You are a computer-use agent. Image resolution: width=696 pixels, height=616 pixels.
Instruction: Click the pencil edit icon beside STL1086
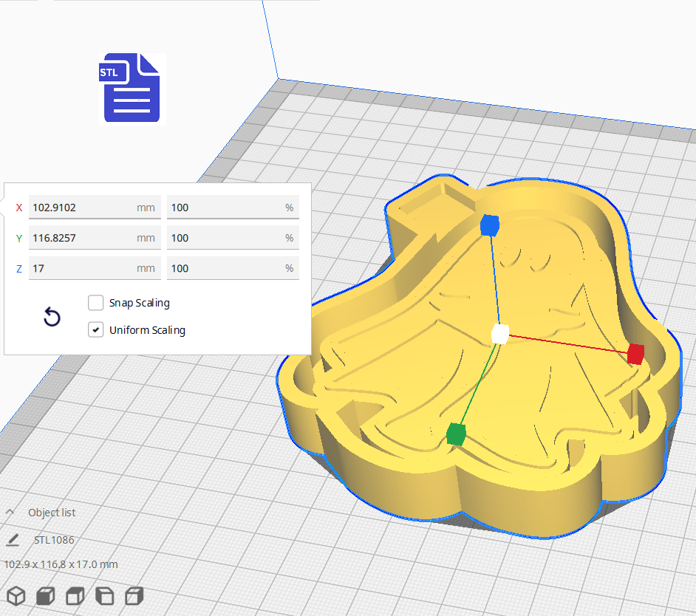pos(12,540)
